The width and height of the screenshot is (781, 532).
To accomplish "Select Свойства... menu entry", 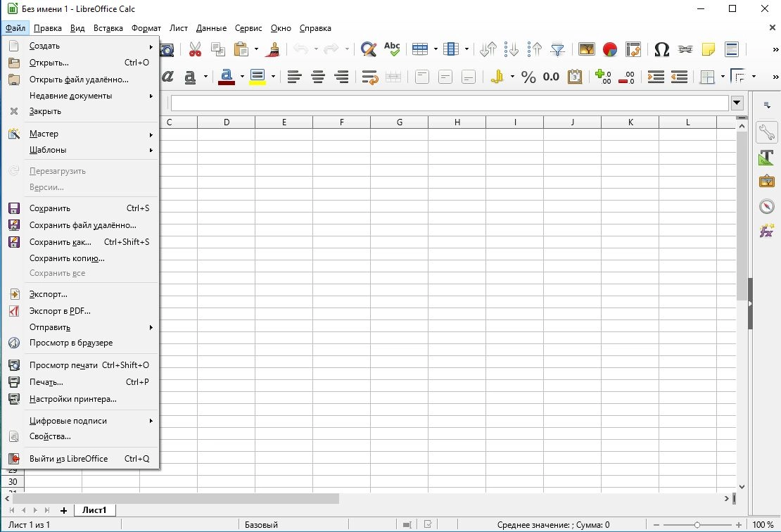I will click(81, 436).
